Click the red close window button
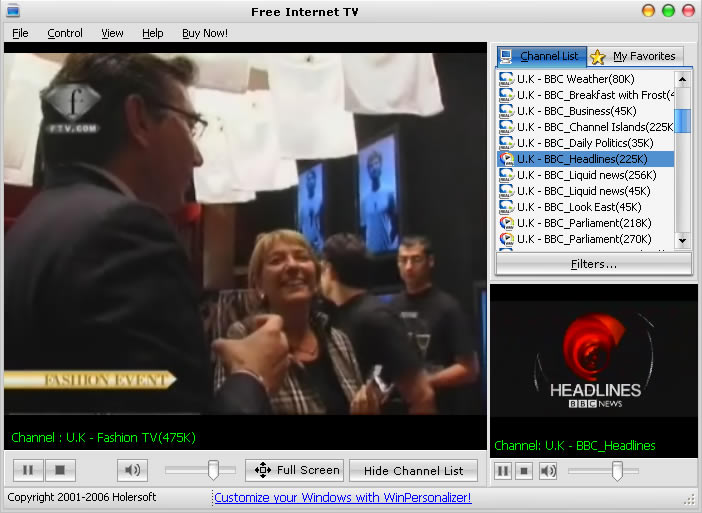702x513 pixels. pos(688,10)
